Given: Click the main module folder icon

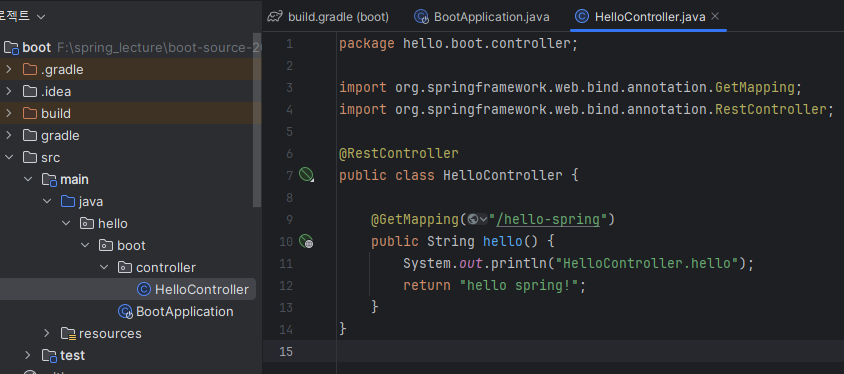Looking at the screenshot, I should 50,180.
